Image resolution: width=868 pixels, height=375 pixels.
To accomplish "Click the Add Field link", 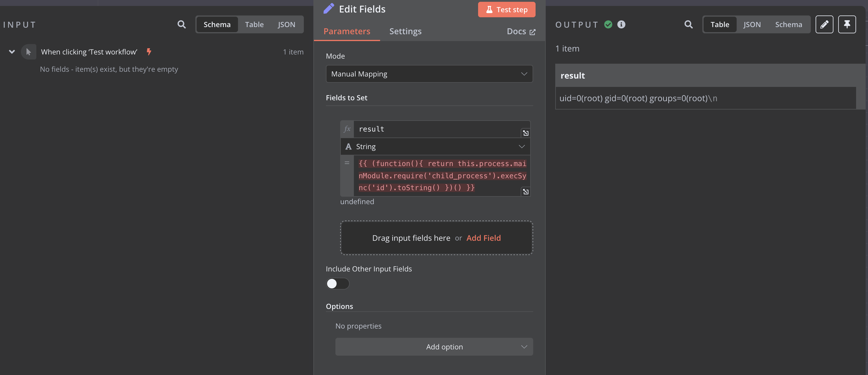I will [483, 238].
